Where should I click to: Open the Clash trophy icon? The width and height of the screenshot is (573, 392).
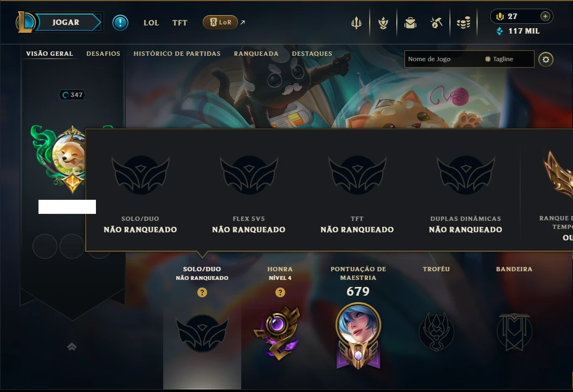coord(356,23)
